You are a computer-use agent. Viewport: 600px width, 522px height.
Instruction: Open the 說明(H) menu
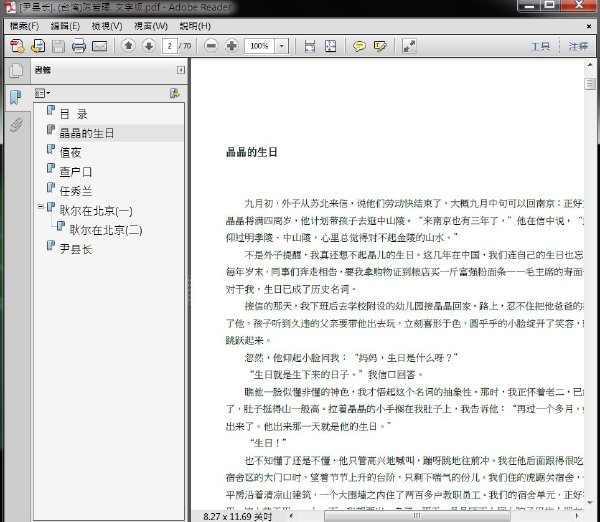[195, 26]
